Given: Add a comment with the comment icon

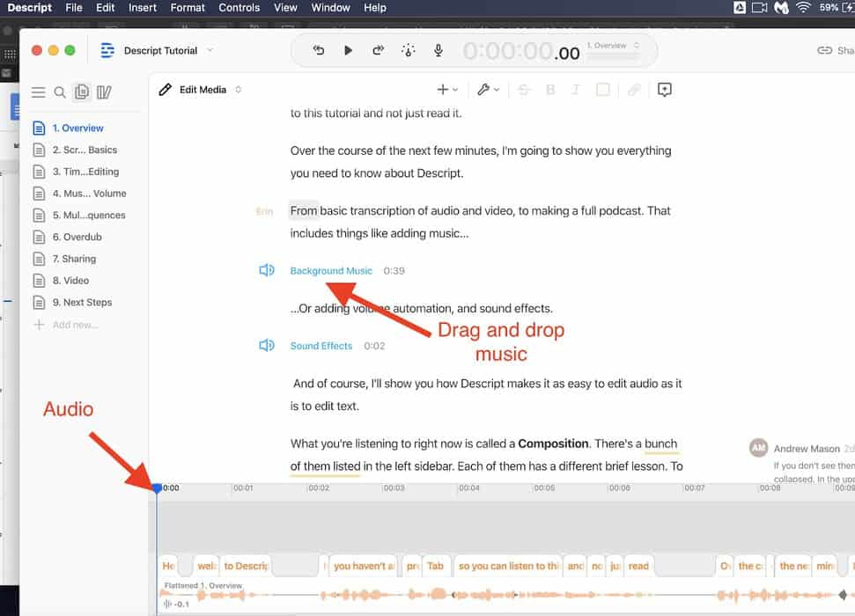Looking at the screenshot, I should click(664, 90).
